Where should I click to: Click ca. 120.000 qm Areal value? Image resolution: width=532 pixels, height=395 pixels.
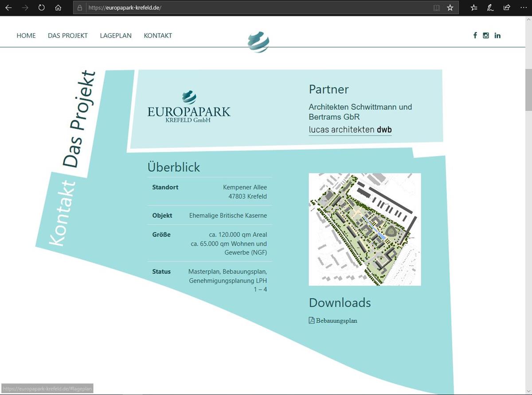click(x=238, y=235)
